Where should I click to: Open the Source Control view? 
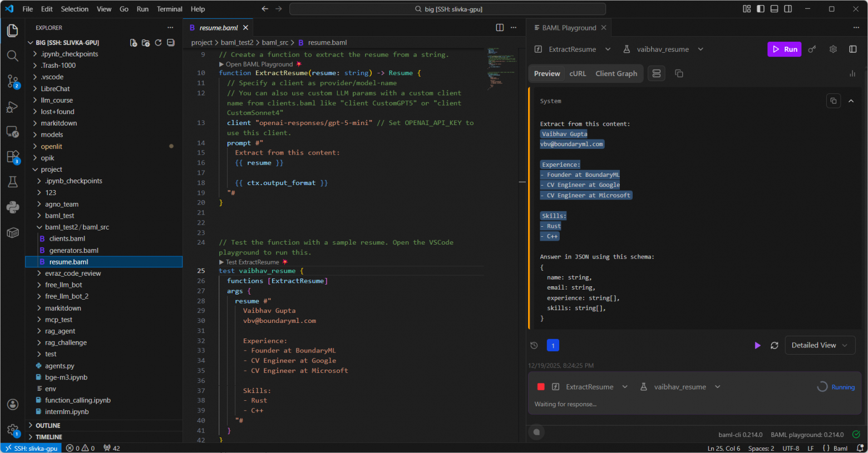13,81
